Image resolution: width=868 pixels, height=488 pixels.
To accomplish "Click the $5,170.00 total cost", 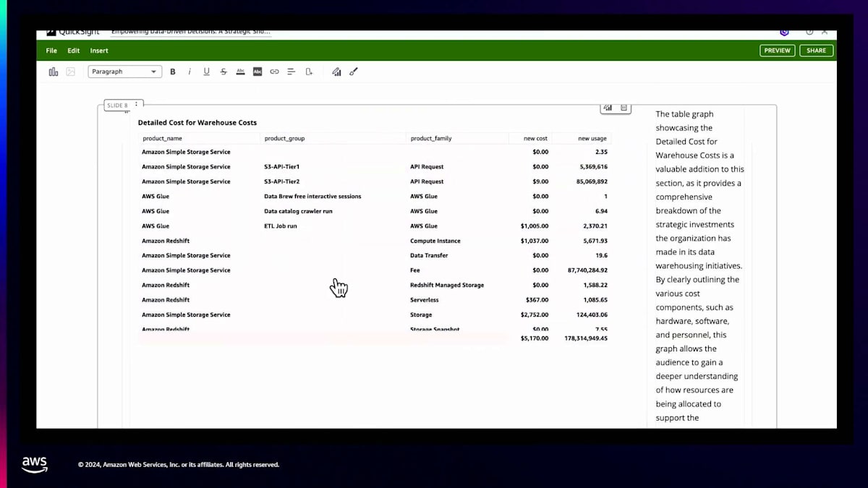I will (x=535, y=338).
